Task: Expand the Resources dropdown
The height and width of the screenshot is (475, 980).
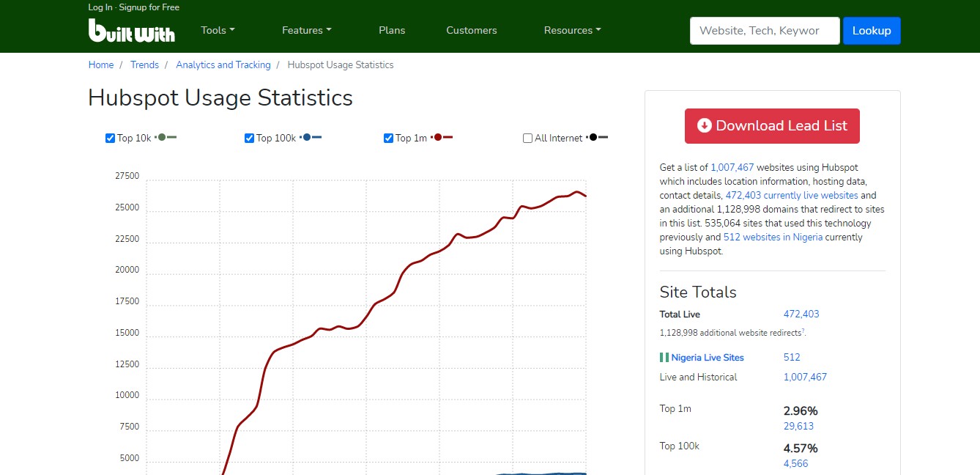Action: pos(572,30)
